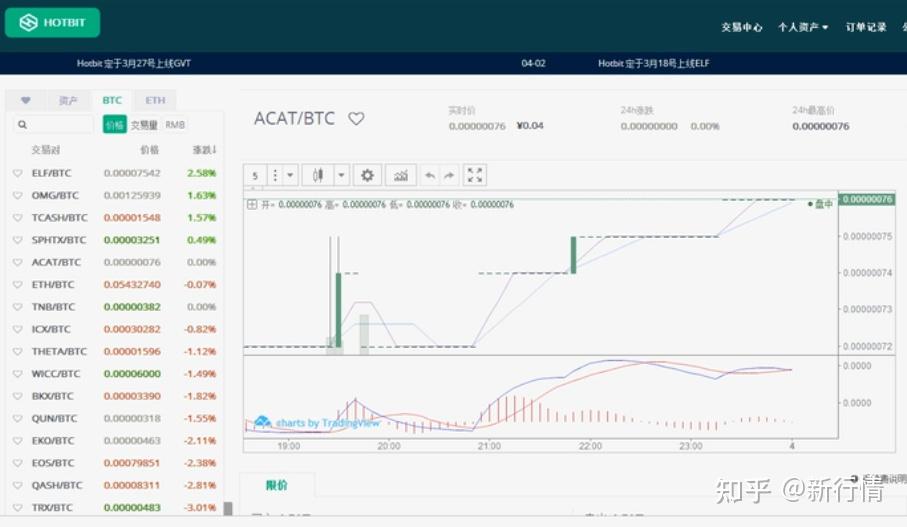Toggle favorite heart for BKX/BTC
Viewport: 907px width, 527px height.
point(17,396)
